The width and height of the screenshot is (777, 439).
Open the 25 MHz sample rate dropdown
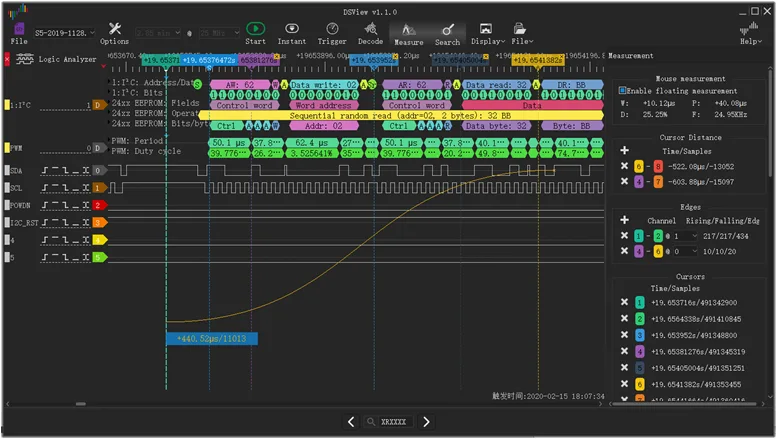tap(220, 33)
